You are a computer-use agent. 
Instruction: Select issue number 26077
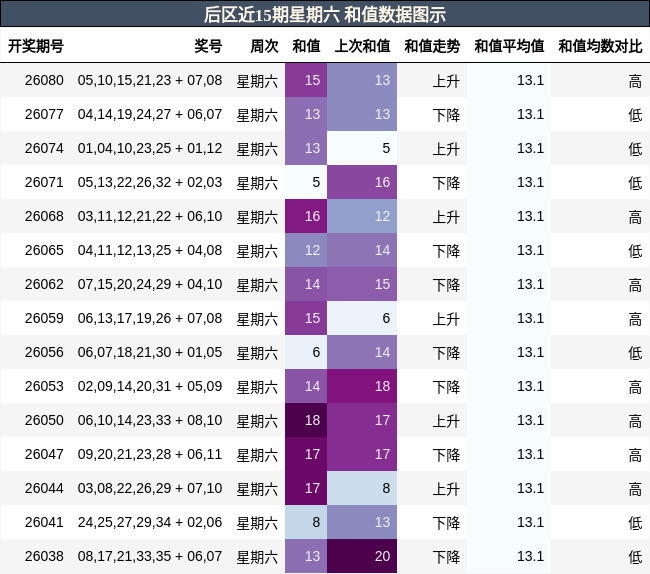click(x=44, y=114)
